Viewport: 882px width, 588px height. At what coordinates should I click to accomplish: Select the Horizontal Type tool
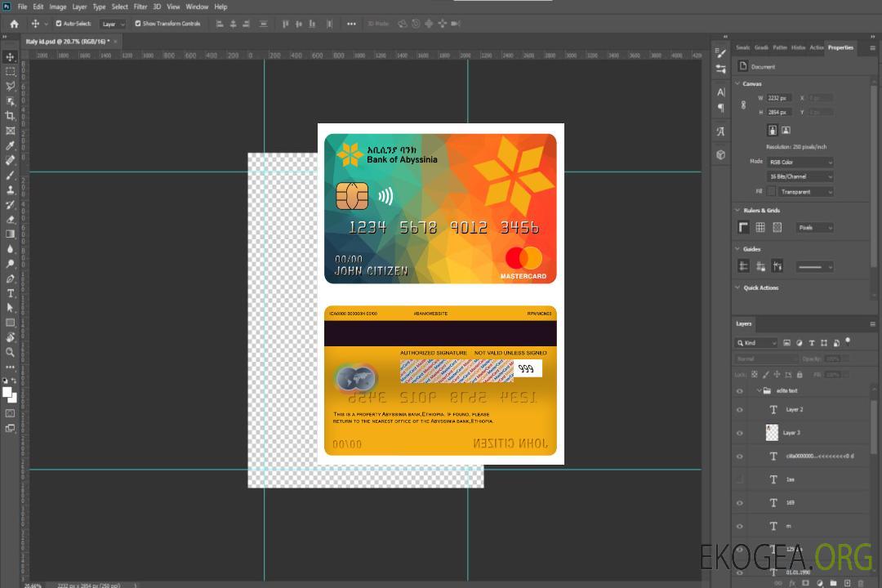pos(10,293)
